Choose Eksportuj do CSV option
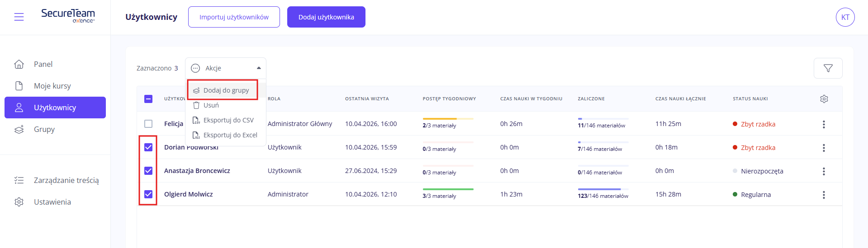 tap(228, 120)
